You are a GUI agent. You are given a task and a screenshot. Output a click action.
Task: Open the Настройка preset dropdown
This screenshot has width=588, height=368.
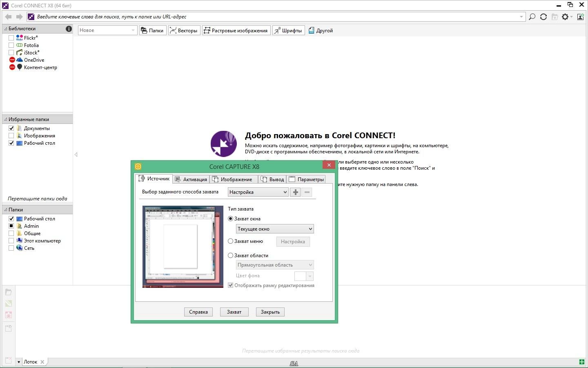(258, 192)
